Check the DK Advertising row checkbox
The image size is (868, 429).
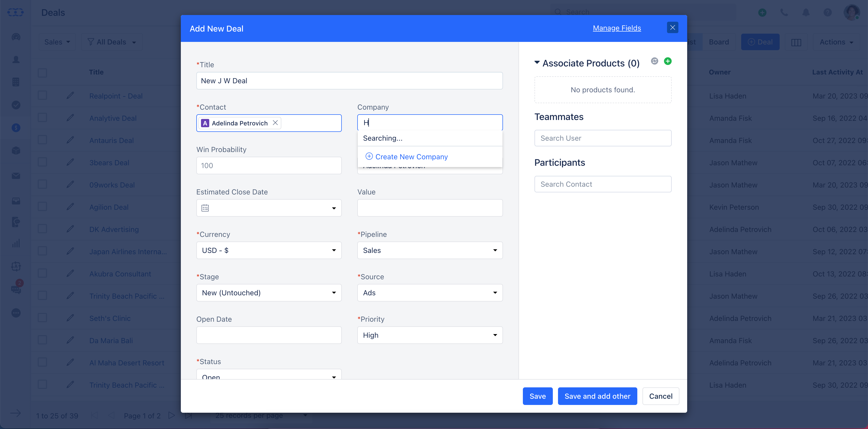42,229
